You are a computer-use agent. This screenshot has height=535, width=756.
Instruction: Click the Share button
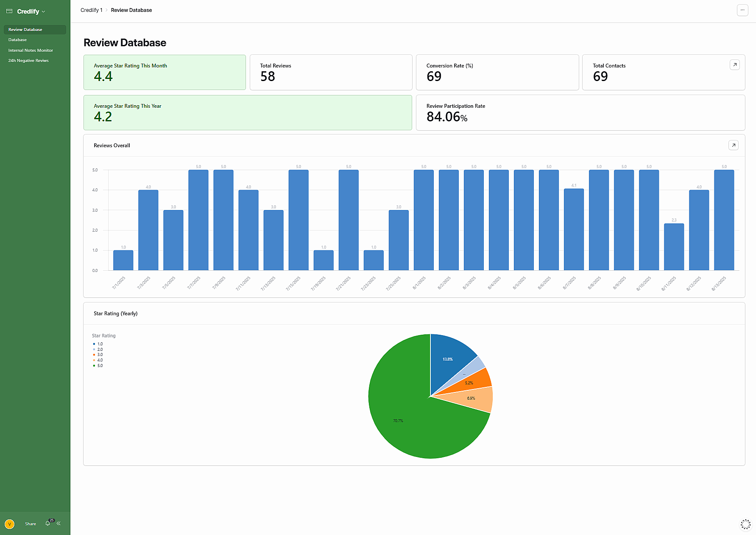point(31,524)
